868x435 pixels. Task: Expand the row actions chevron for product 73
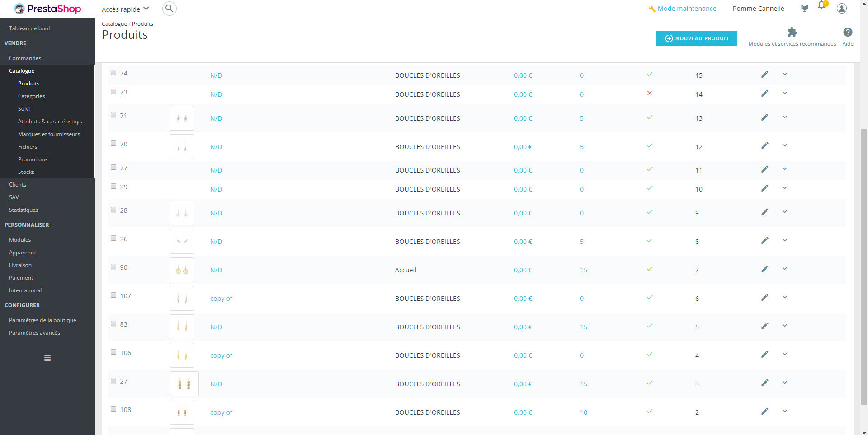coord(784,93)
